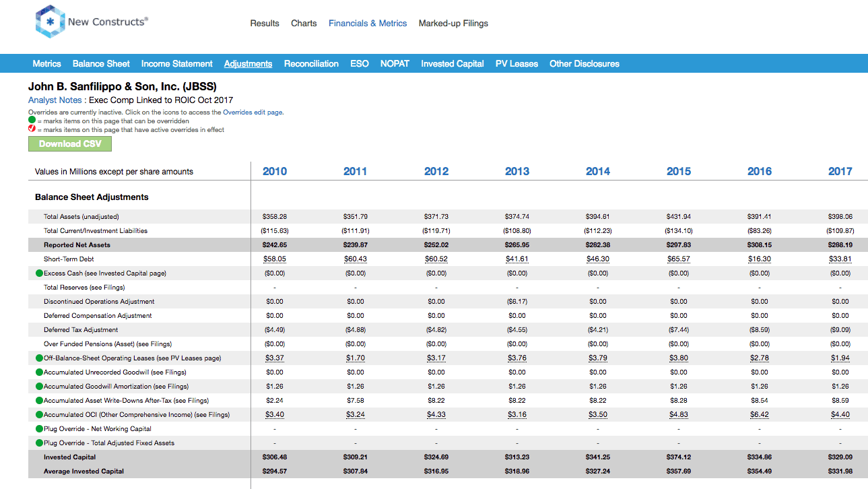Click 2010 Average Invested Capital value $294.57
This screenshot has height=489, width=868.
click(x=275, y=471)
